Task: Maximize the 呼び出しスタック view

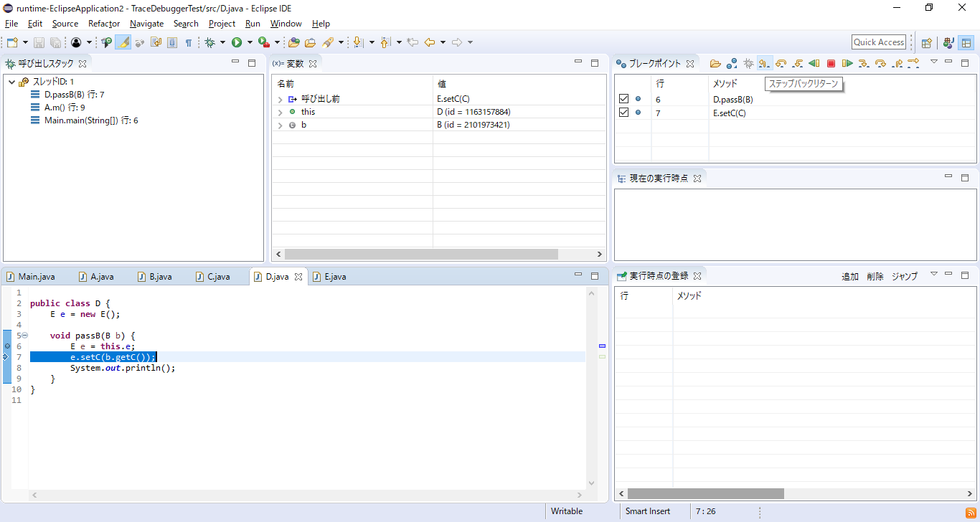Action: [252, 63]
